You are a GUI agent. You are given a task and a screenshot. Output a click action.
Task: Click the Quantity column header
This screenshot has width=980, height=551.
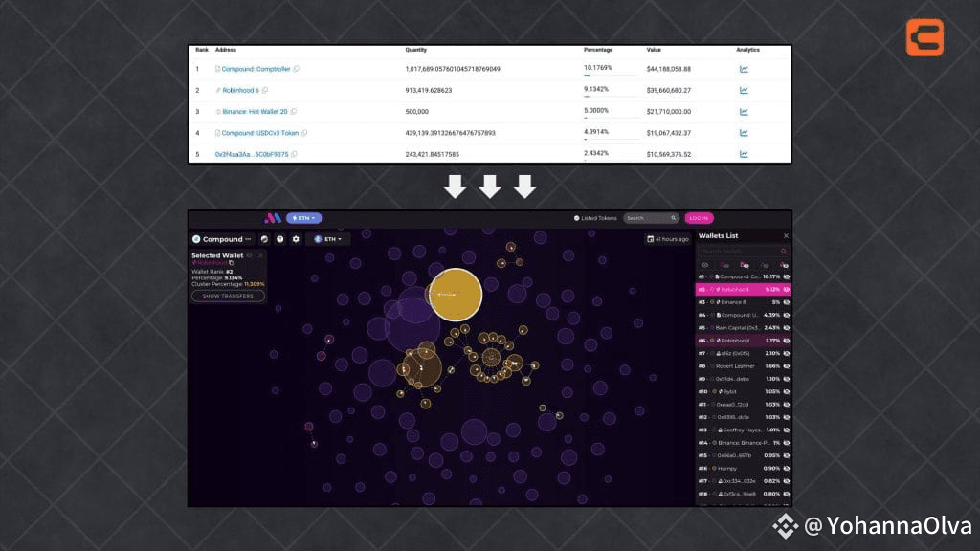click(x=415, y=50)
